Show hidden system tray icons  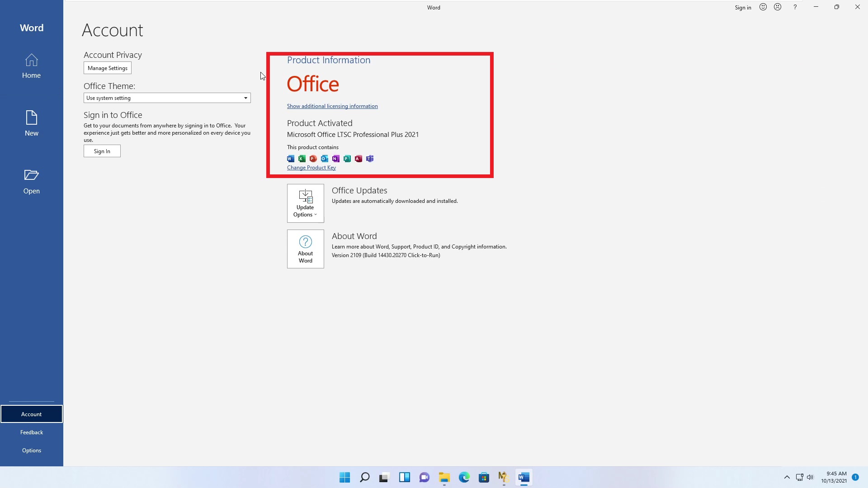point(787,478)
